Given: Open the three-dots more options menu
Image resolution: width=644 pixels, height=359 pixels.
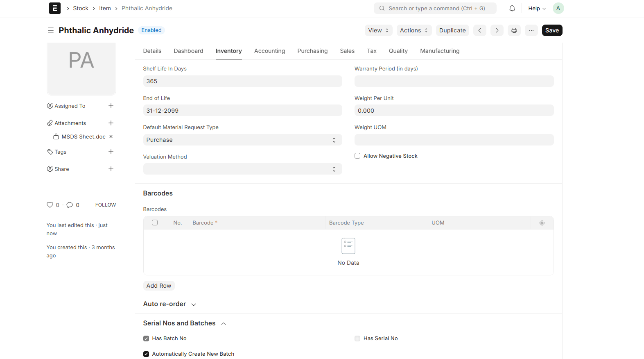Looking at the screenshot, I should tap(531, 30).
